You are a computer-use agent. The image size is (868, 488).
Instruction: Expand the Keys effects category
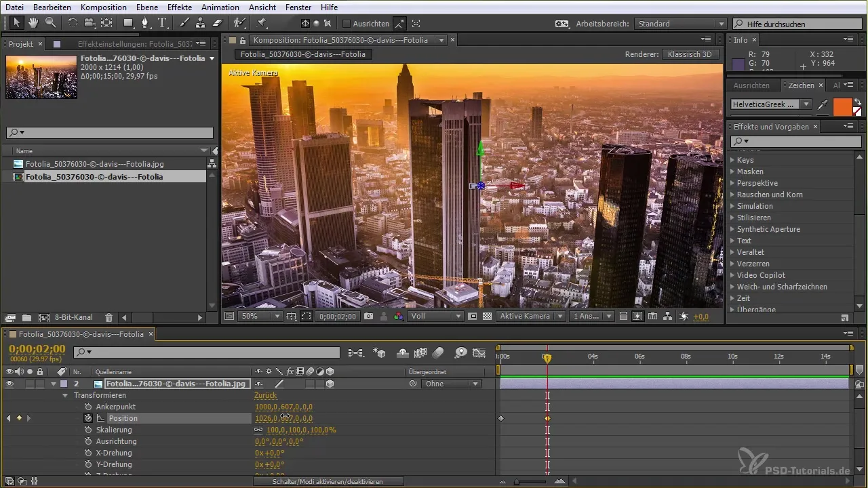pos(732,161)
